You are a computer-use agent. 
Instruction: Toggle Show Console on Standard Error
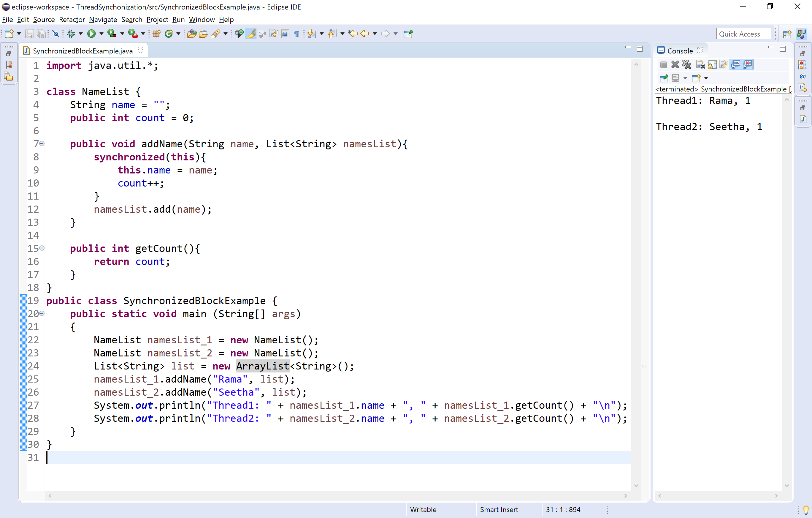(747, 64)
